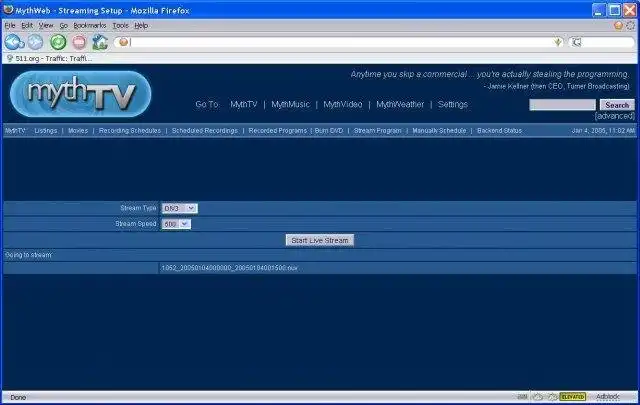The height and width of the screenshot is (405, 640).
Task: Click the Start Live Stream button
Action: (320, 240)
